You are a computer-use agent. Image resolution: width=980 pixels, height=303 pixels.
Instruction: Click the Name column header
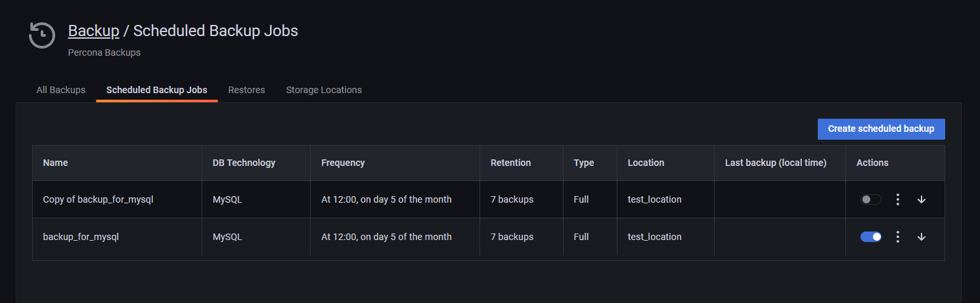56,163
